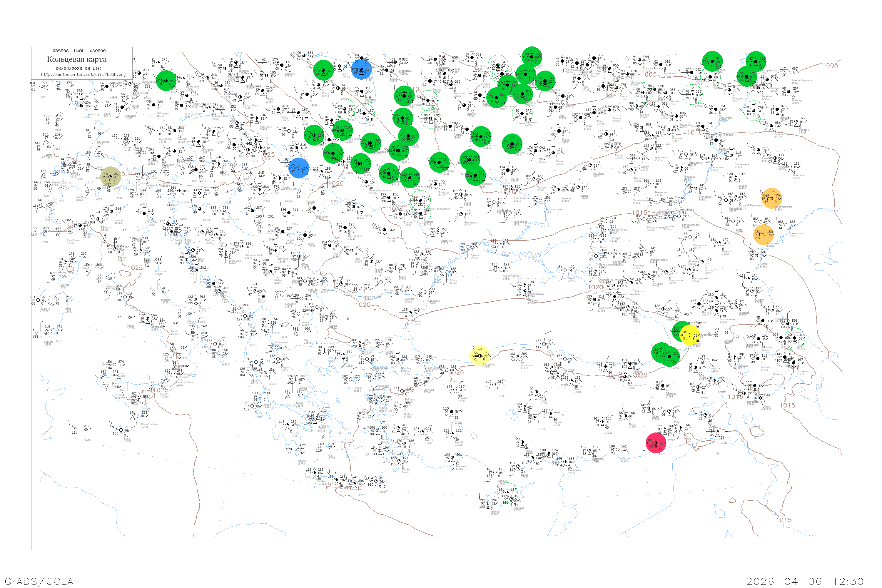Click the pale yellow circle near Zonguldak
882x588 pixels.
[480, 356]
